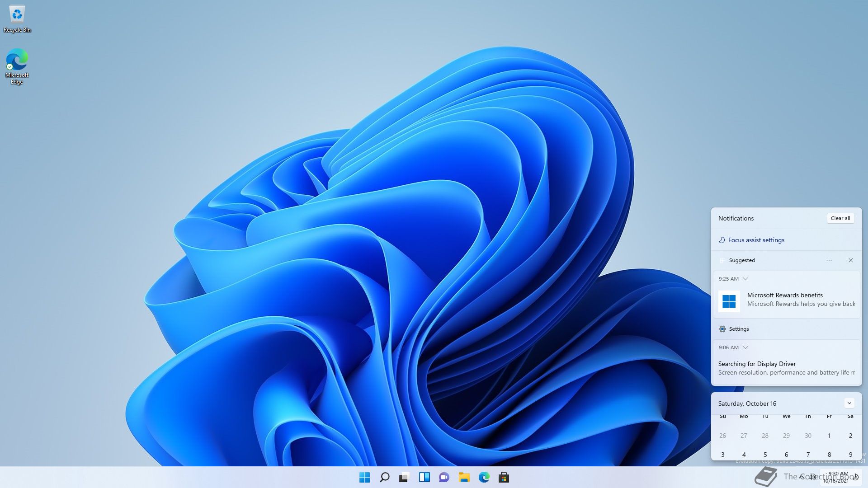Screen dimensions: 868x488
Task: Launch Teams Chat from taskbar
Action: coord(444,477)
